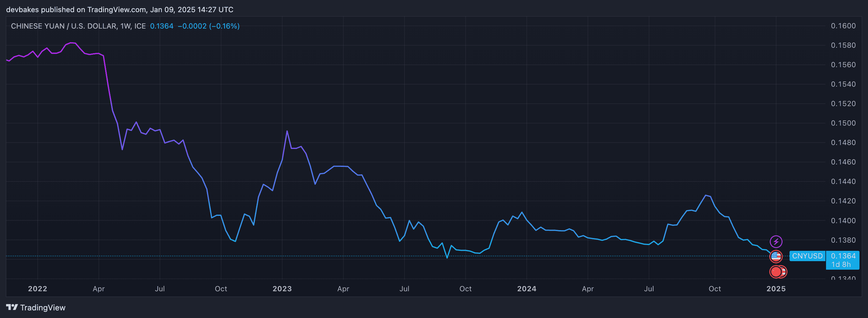Click the 0.1400 price axis label
Image resolution: width=868 pixels, height=318 pixels.
pos(843,221)
